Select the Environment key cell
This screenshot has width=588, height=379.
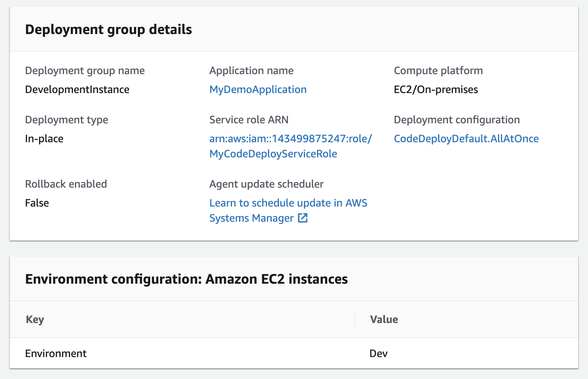pyautogui.click(x=56, y=354)
